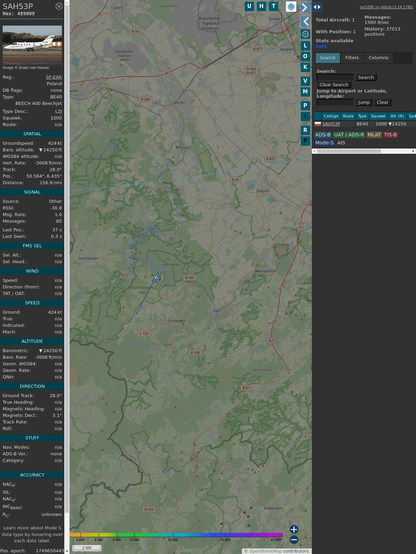Click the Search button beside the field
The width and height of the screenshot is (416, 554).
coord(366,77)
